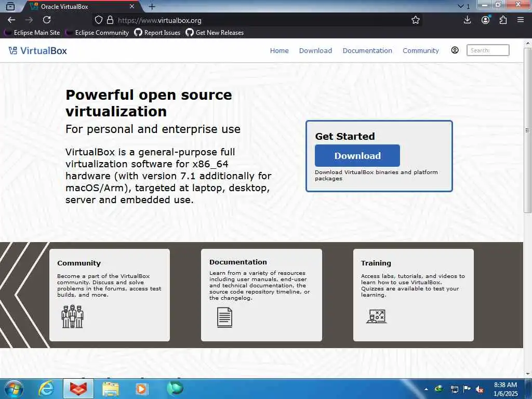Screen dimensions: 532x399
Task: Click the green round taskbar app icon
Action: click(x=175, y=389)
